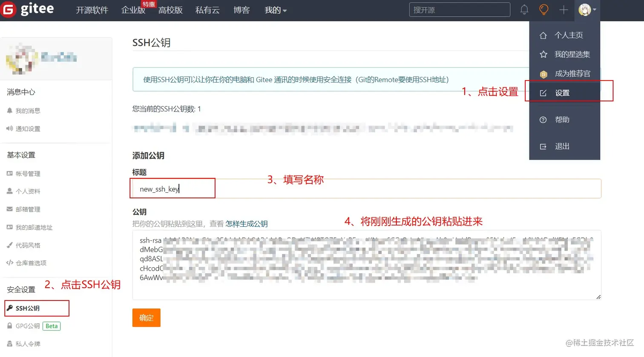Viewport: 644px width, 357px height.
Task: Open the user avatar dropdown menu
Action: tap(587, 10)
